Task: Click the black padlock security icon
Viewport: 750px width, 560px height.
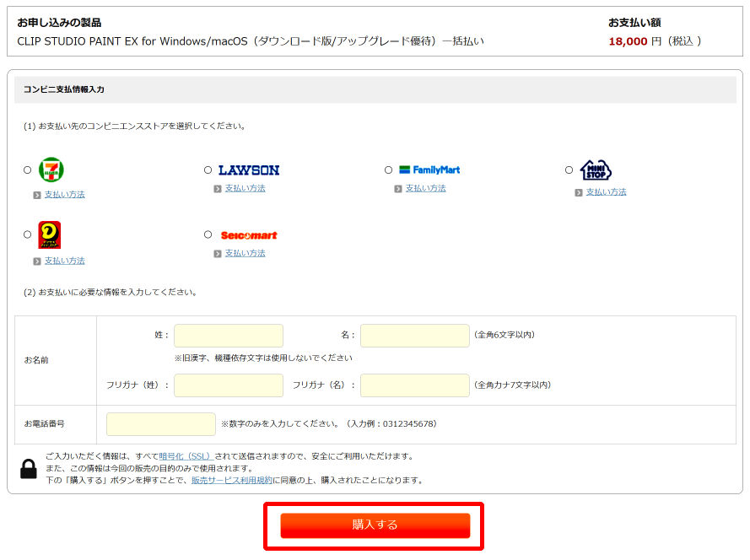Action: 29,469
